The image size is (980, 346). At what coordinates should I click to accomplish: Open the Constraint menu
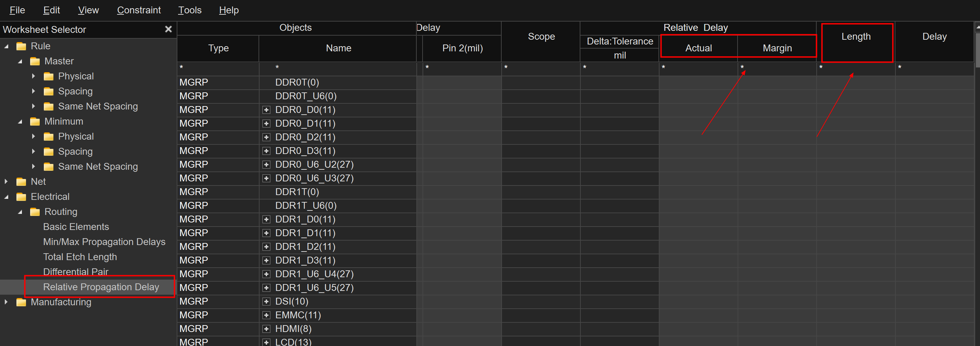pyautogui.click(x=138, y=10)
